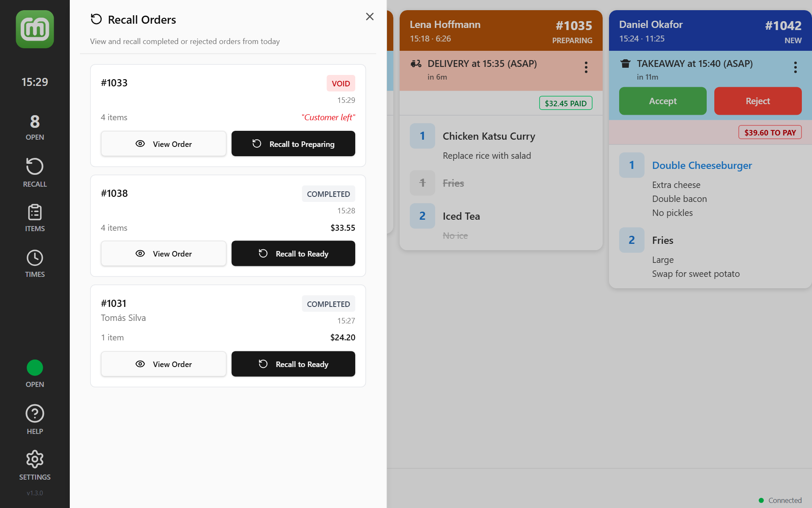Recall order #1038 to Ready
Image resolution: width=812 pixels, height=508 pixels.
293,254
